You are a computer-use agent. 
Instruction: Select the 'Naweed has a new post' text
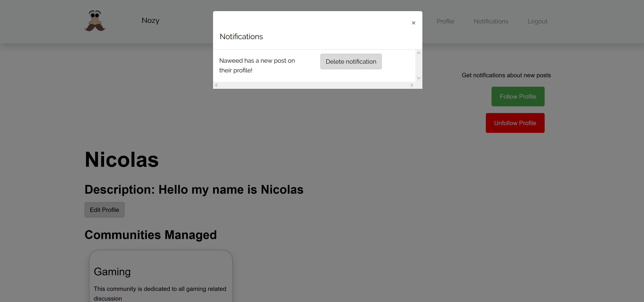(x=257, y=66)
